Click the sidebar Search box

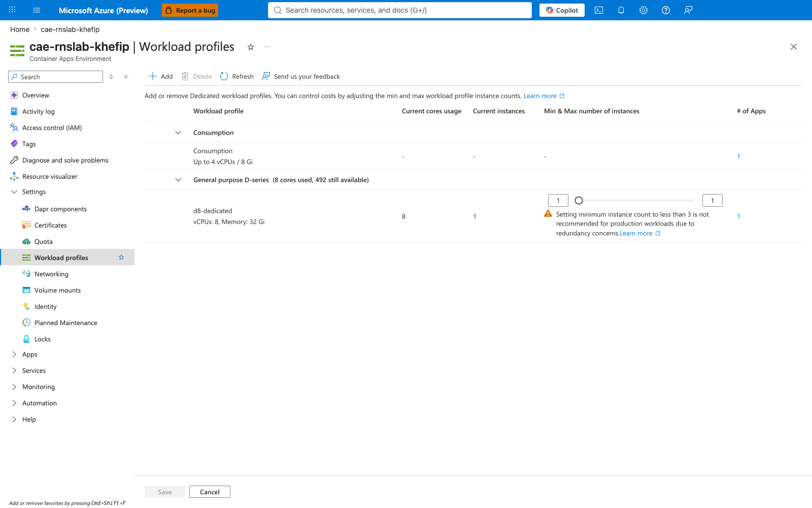click(x=56, y=77)
